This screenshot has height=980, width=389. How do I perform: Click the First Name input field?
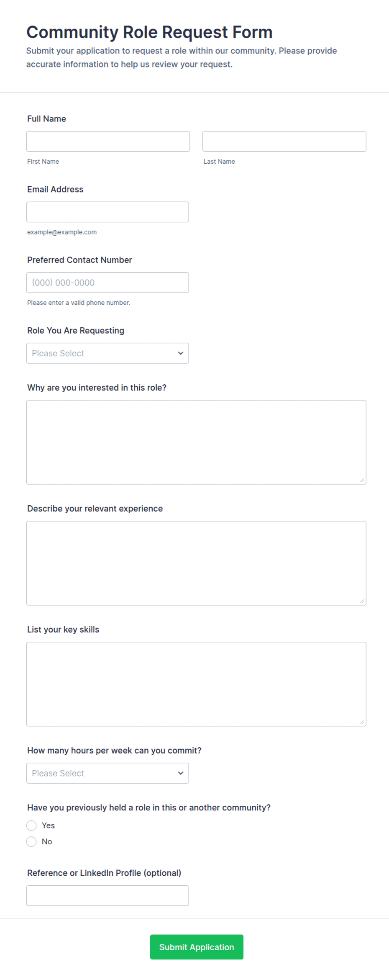108,141
